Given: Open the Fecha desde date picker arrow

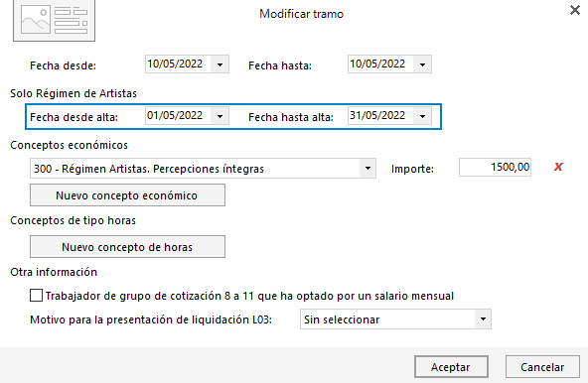Looking at the screenshot, I should pos(220,64).
